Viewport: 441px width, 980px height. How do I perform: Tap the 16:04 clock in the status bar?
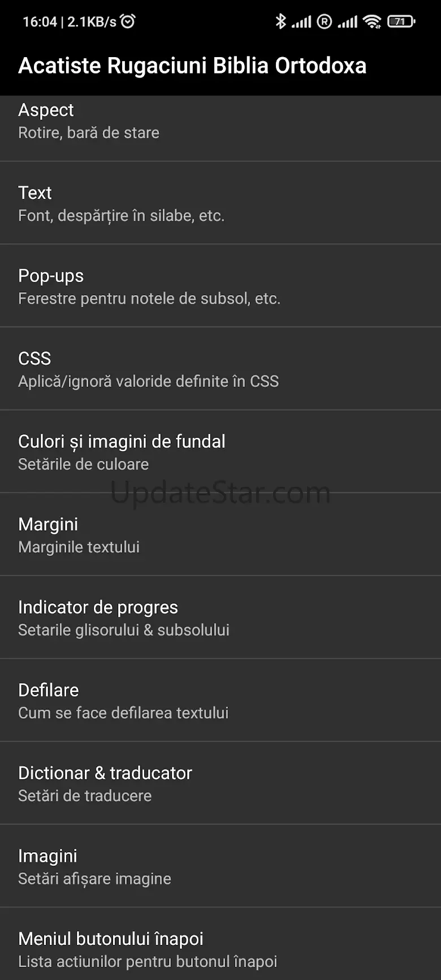click(40, 22)
